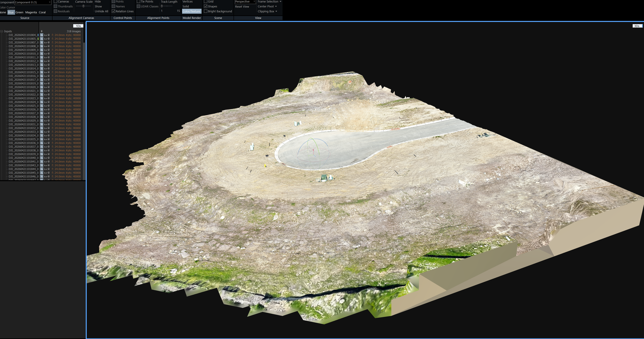Click the Exif icon for DJI_20260421101805_0

46,39
